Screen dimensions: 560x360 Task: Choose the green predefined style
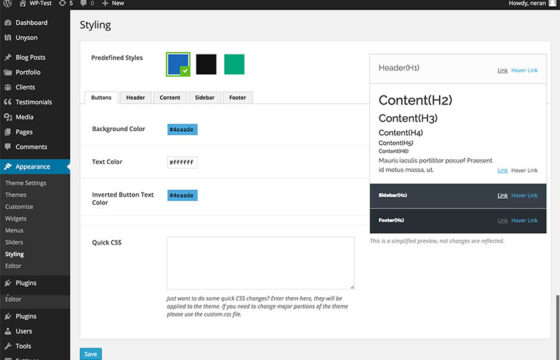pos(234,64)
